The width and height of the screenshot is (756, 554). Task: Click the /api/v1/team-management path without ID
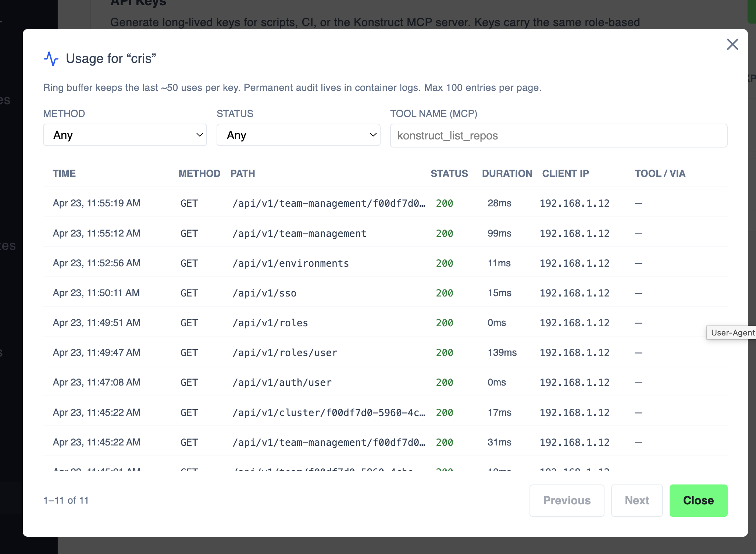click(299, 234)
